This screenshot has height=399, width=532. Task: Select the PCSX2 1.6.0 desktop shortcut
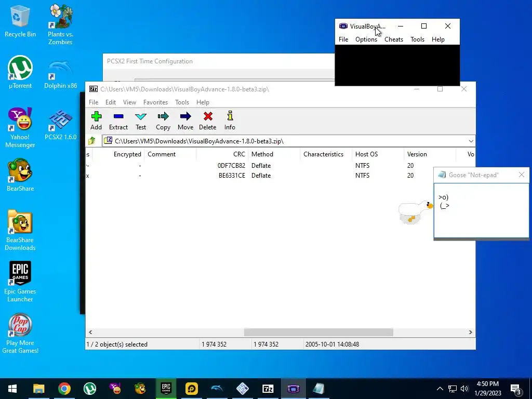click(60, 125)
